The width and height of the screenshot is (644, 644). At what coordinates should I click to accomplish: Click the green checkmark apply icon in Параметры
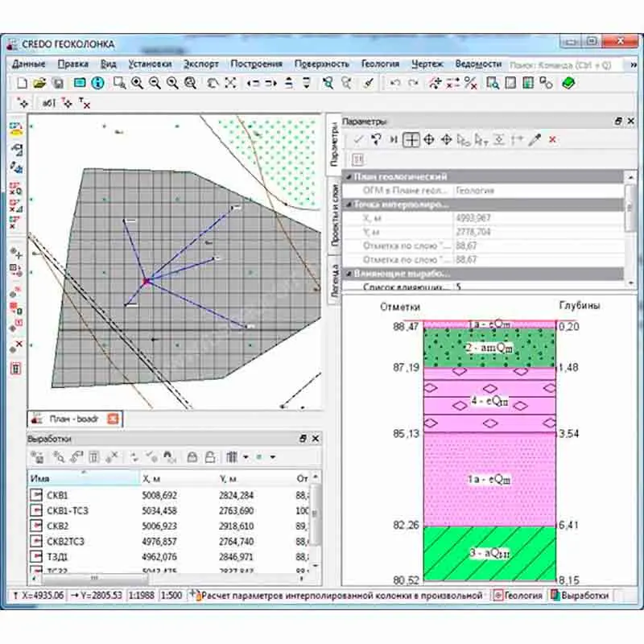pos(357,140)
